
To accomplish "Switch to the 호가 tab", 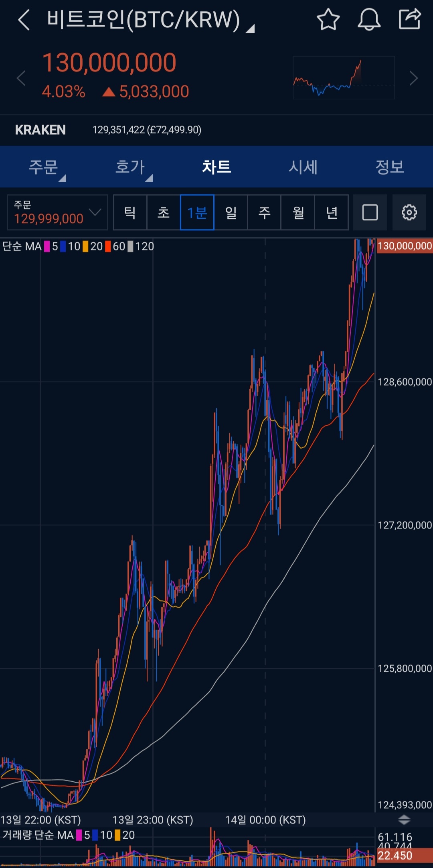I will pos(130,167).
